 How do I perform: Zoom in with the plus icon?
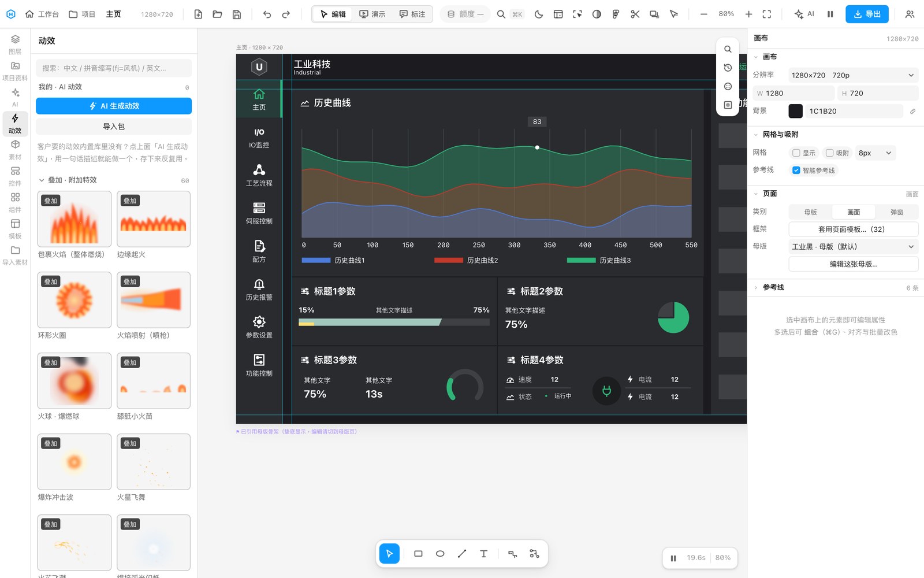748,14
